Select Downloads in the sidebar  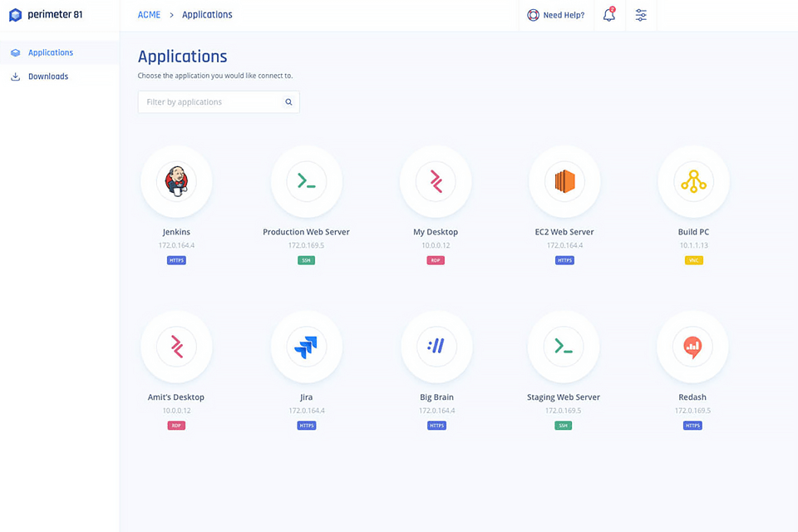(x=60, y=76)
